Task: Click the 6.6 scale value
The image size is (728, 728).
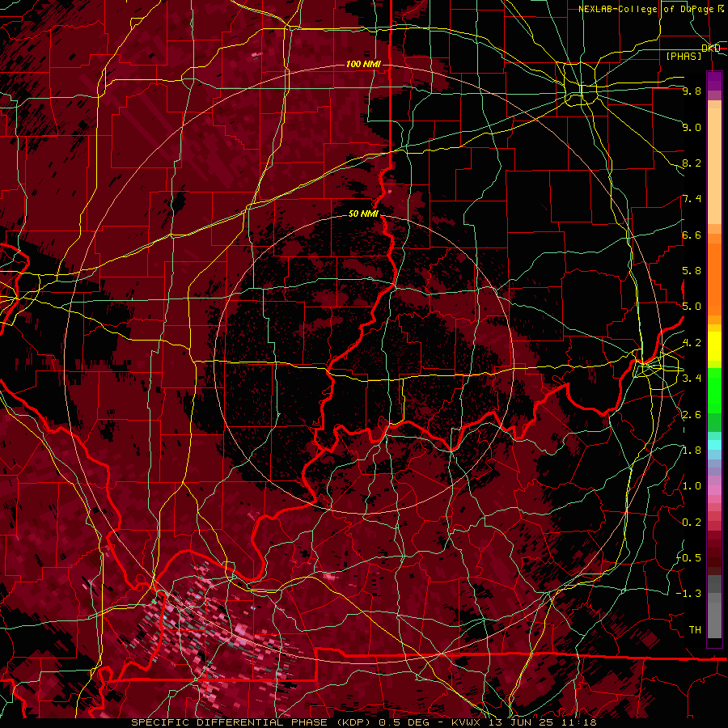Action: tap(692, 235)
